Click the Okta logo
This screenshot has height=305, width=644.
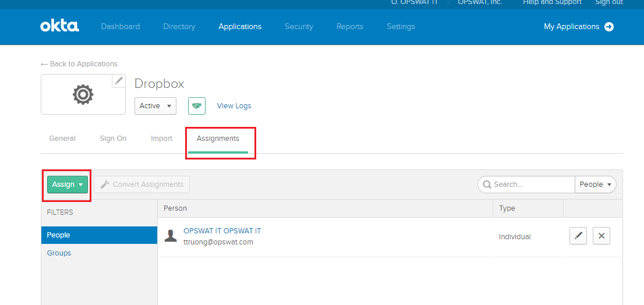coord(59,26)
